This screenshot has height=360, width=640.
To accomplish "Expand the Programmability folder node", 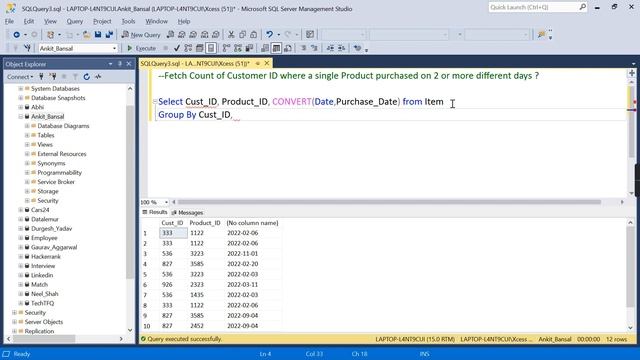I will pyautogui.click(x=27, y=173).
